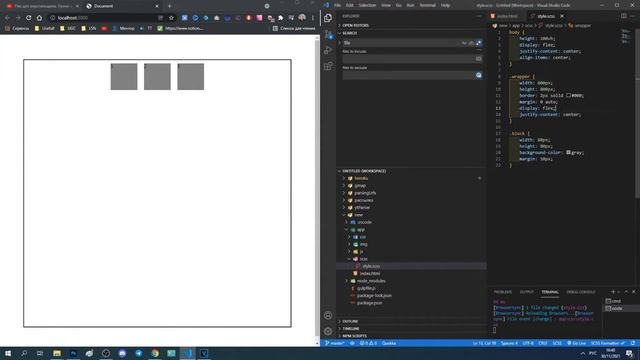Switch to Debug Console tab
Viewport: 640px width, 360px height.
581,292
